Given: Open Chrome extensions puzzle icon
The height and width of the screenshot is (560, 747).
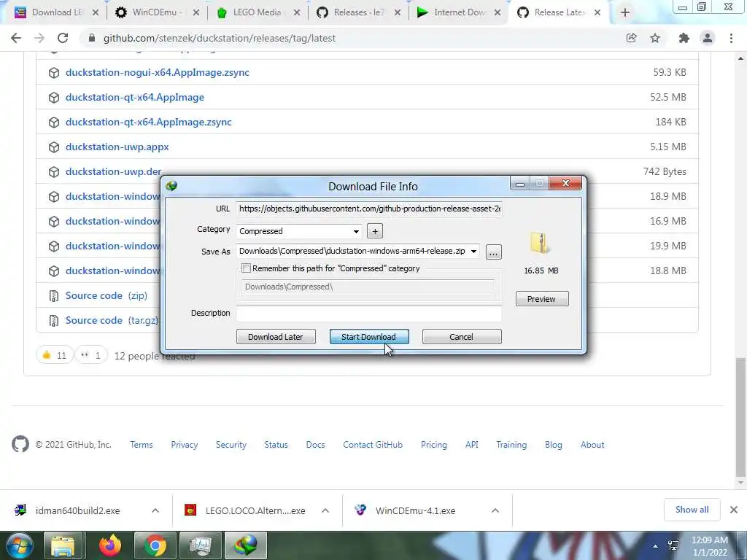Looking at the screenshot, I should coord(684,38).
